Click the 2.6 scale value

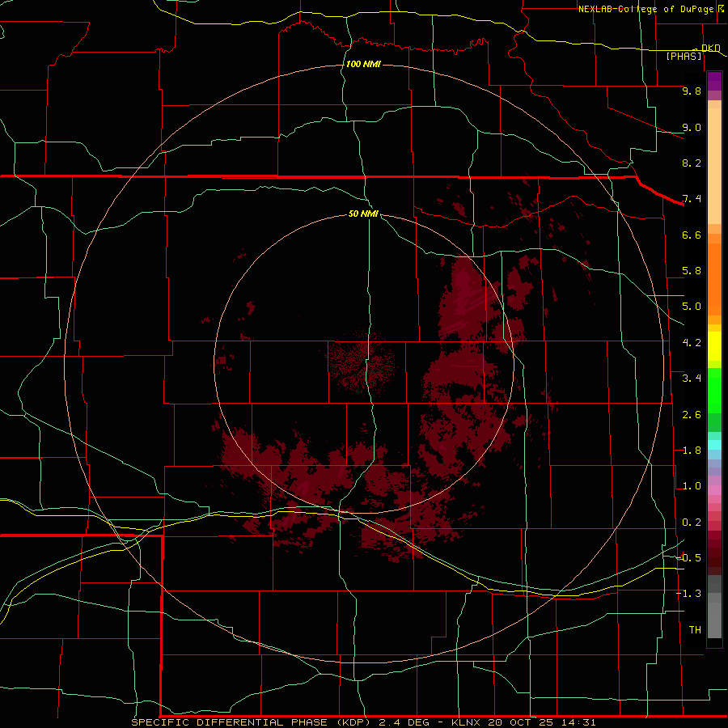pyautogui.click(x=692, y=415)
